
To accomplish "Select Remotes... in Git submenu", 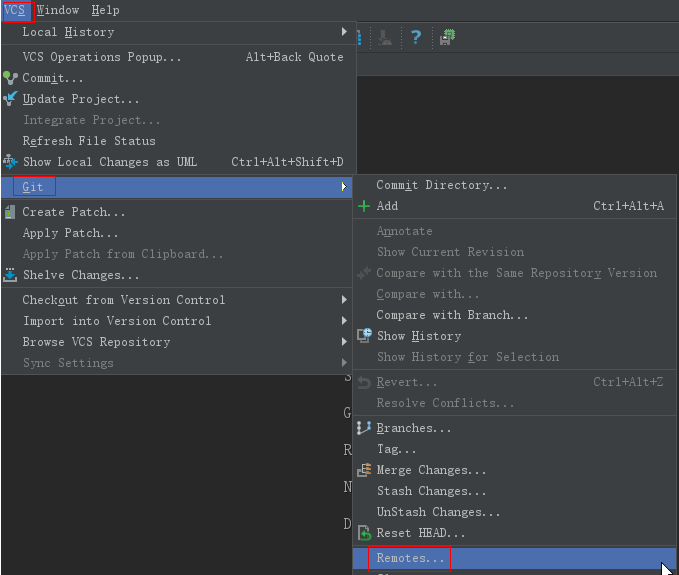I will [x=514, y=558].
